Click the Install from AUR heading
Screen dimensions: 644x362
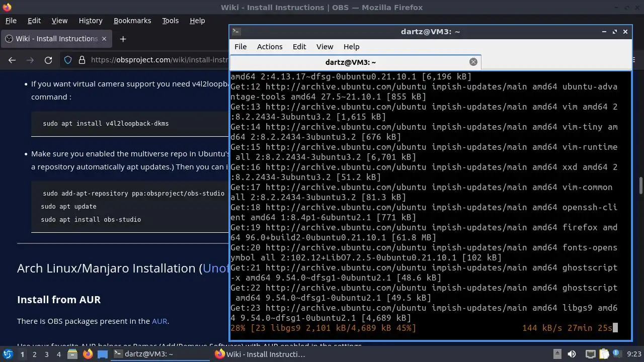click(59, 299)
